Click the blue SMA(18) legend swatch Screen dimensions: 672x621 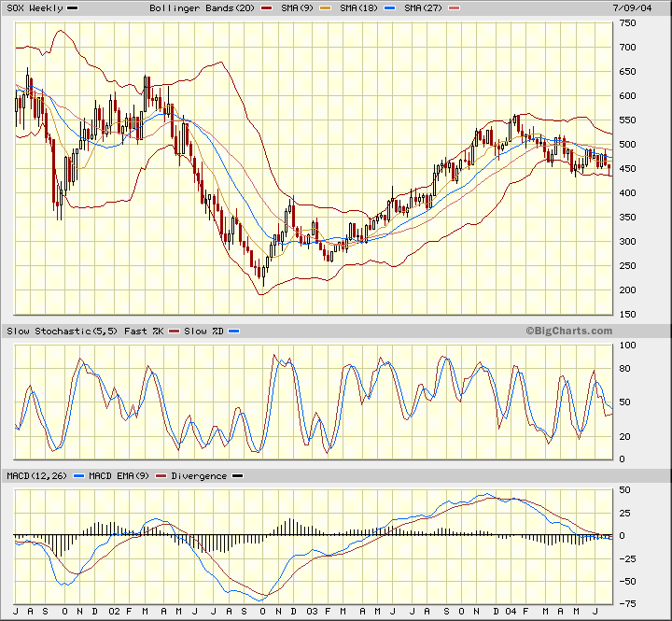pyautogui.click(x=389, y=8)
